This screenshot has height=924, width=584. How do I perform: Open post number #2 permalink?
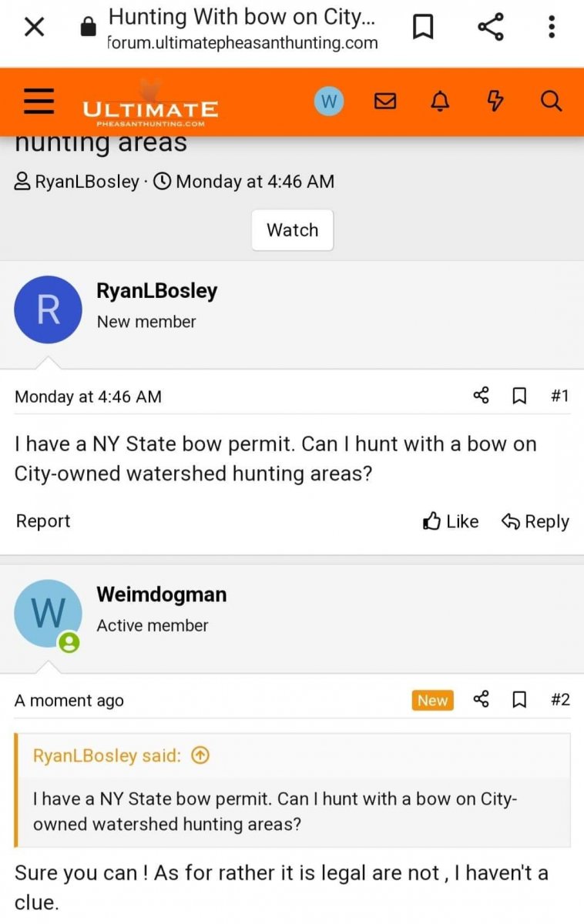tap(560, 700)
